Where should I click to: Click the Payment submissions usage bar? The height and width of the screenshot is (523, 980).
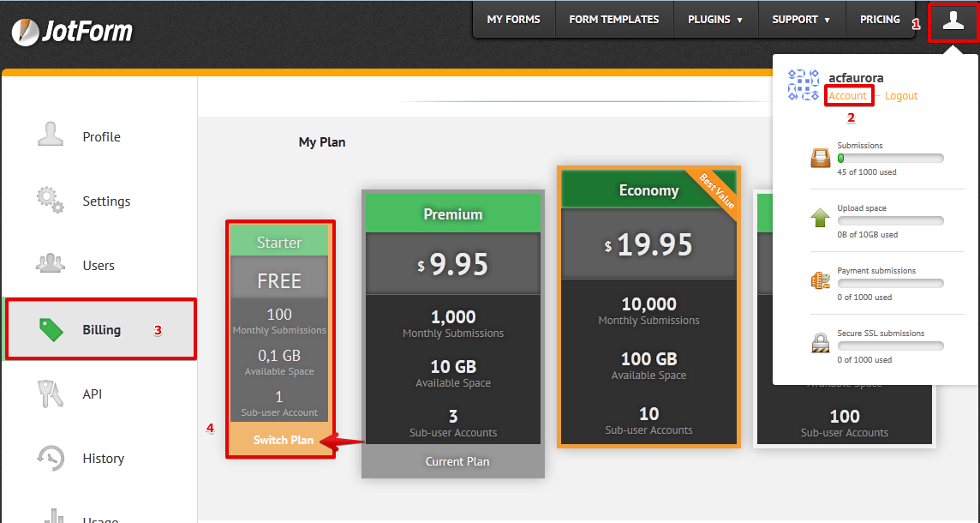(891, 284)
